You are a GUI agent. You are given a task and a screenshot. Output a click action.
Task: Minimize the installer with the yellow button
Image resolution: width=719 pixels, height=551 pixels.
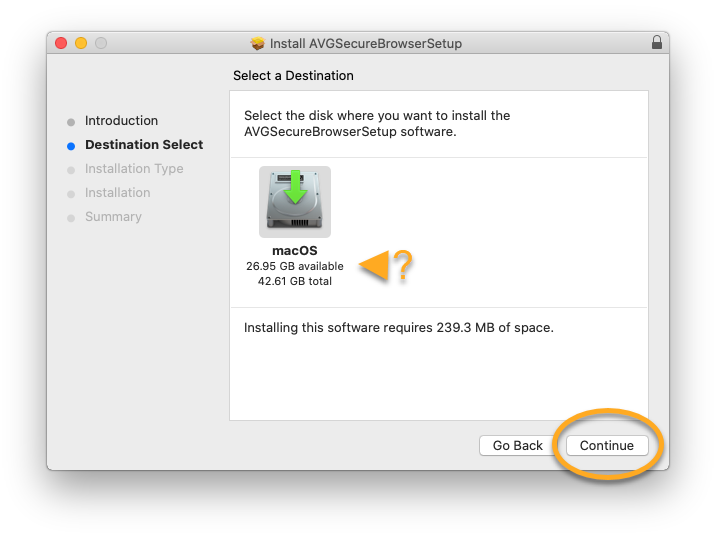click(x=81, y=43)
